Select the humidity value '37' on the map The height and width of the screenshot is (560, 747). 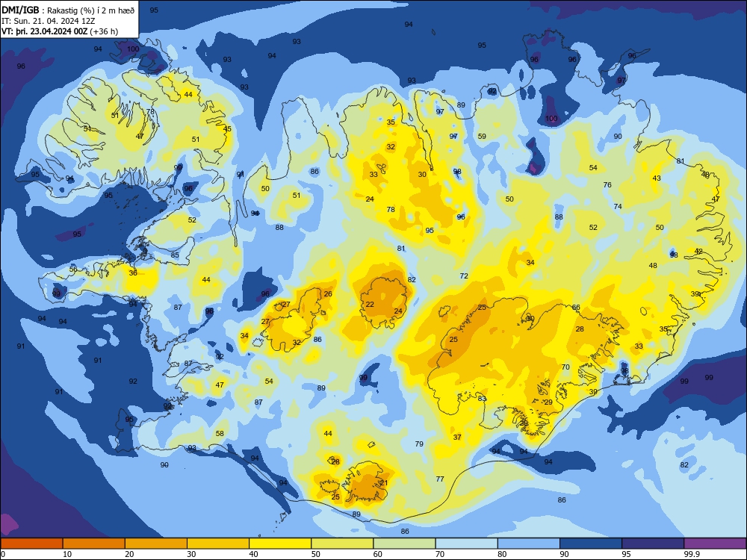pos(457,437)
